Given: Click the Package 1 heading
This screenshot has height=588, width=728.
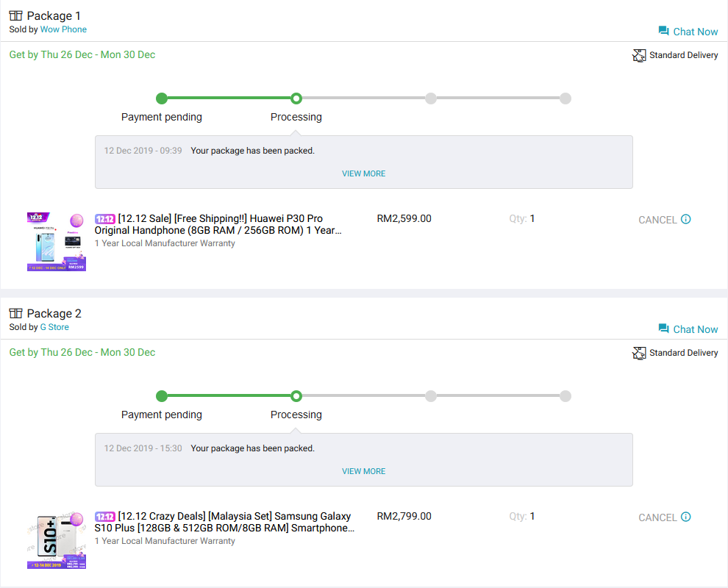Looking at the screenshot, I should 54,15.
